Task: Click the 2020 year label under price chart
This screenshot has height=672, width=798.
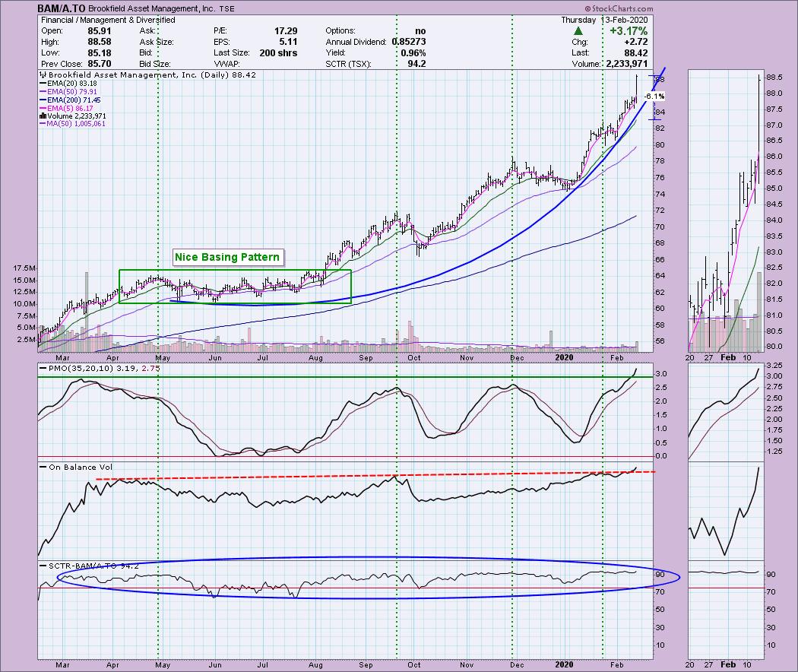Action: tap(564, 357)
